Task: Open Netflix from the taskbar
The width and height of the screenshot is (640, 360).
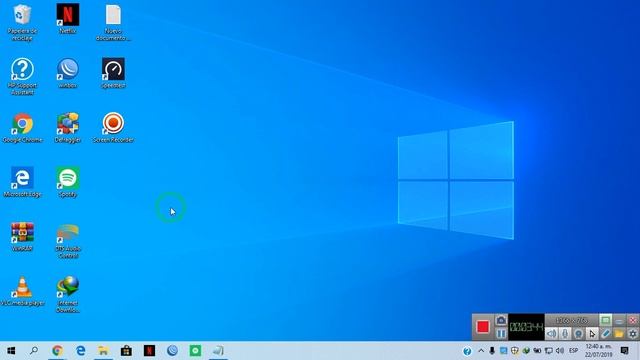Action: 149,351
